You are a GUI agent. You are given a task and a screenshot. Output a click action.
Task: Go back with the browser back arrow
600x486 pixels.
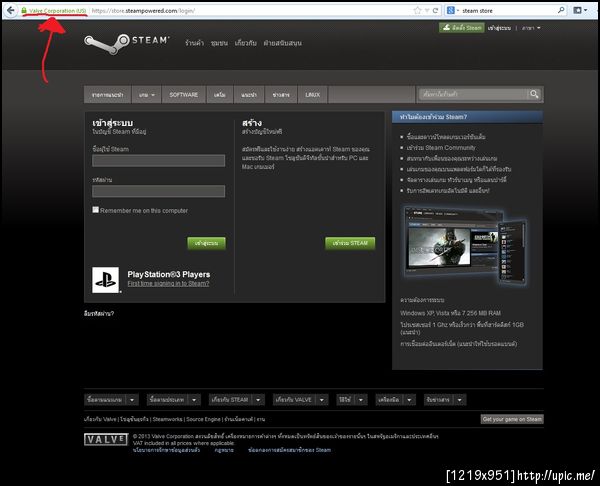[11, 10]
